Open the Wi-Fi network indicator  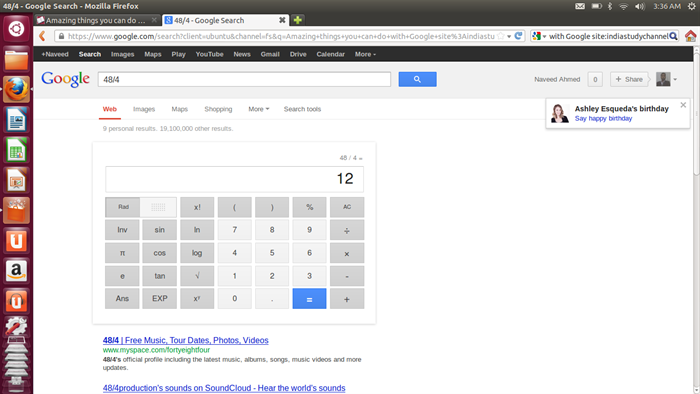(x=624, y=6)
